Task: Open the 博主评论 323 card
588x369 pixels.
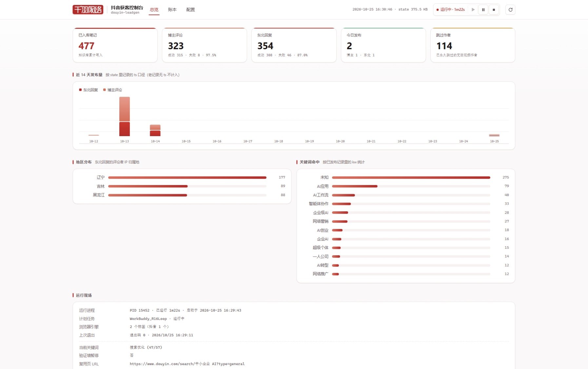Action: click(x=205, y=45)
